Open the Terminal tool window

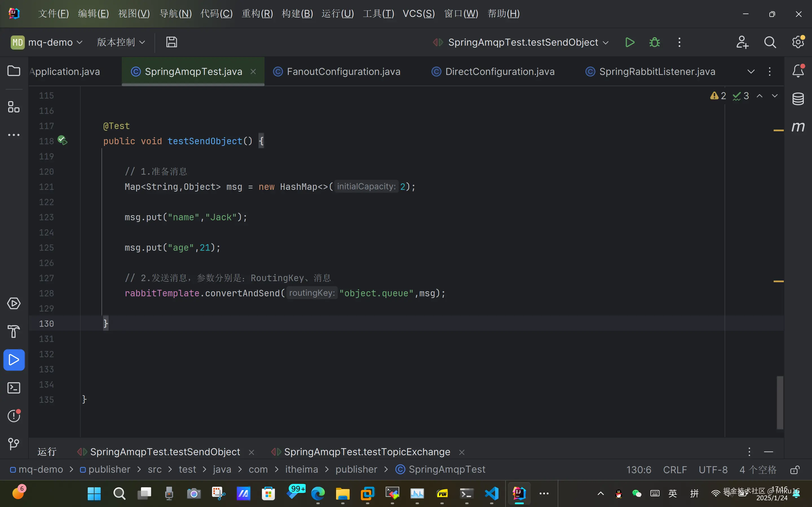point(14,388)
